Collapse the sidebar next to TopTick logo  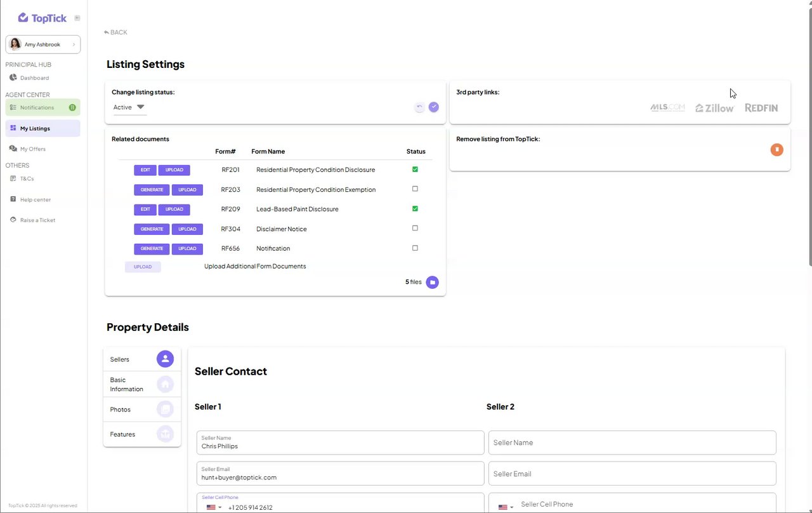tap(77, 18)
